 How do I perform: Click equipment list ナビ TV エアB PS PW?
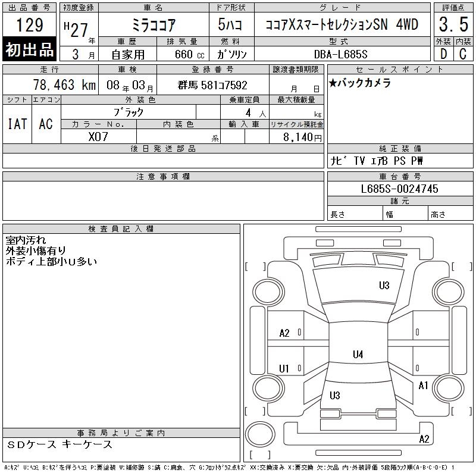tap(376, 161)
